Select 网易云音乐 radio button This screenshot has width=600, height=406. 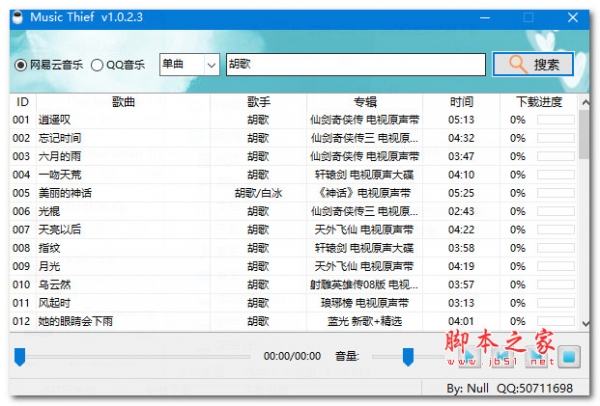(21, 65)
